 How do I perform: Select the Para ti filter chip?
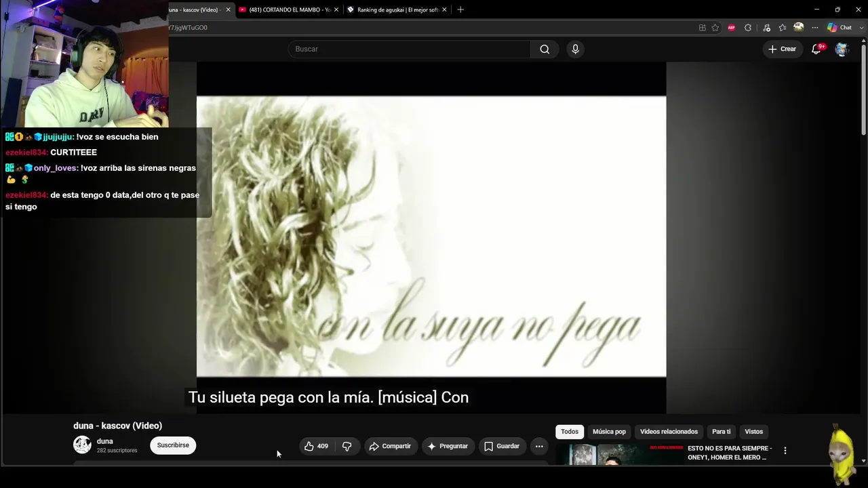(722, 432)
